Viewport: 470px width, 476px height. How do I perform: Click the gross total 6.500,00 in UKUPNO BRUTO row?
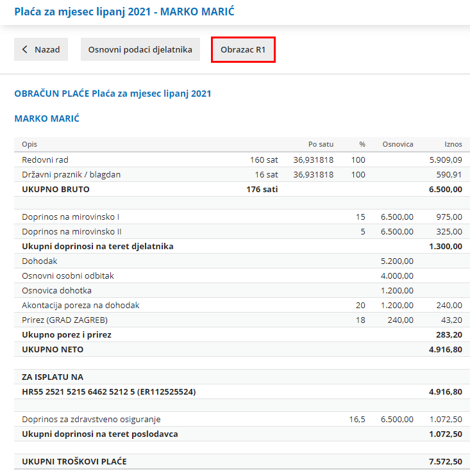point(446,189)
